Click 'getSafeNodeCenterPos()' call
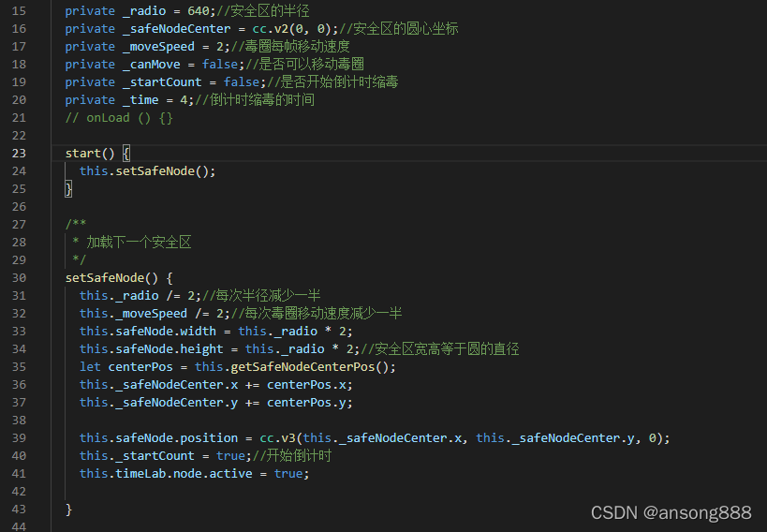The image size is (767, 532). (x=309, y=367)
